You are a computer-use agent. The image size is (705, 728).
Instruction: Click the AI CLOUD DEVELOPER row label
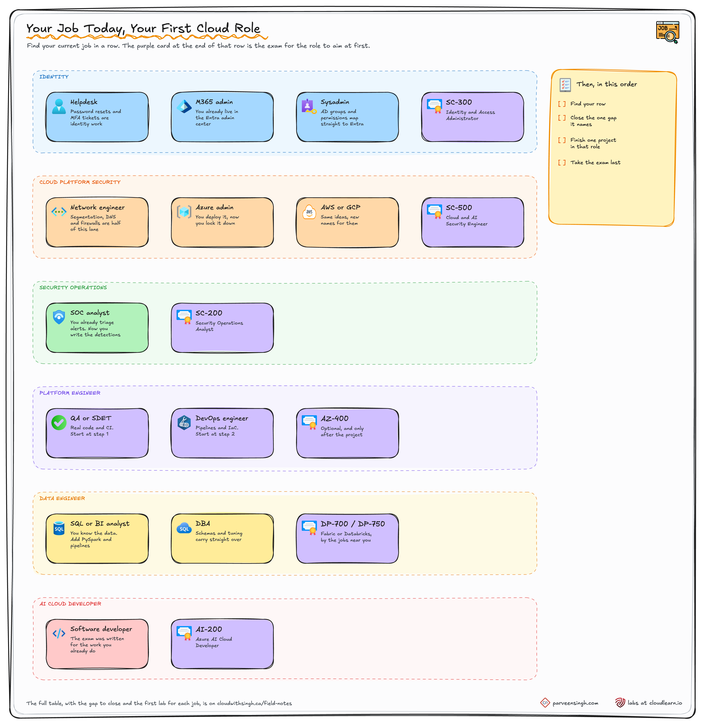click(70, 604)
